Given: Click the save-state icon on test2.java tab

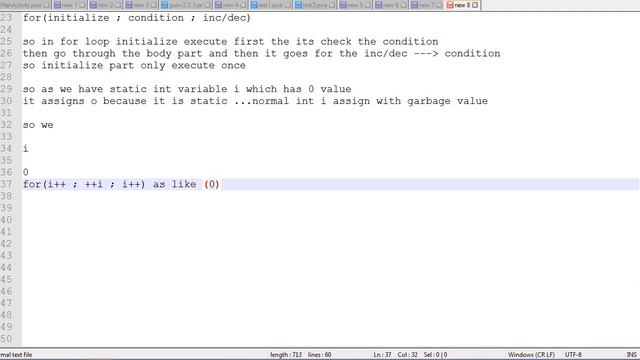Looking at the screenshot, I should click(x=298, y=5).
